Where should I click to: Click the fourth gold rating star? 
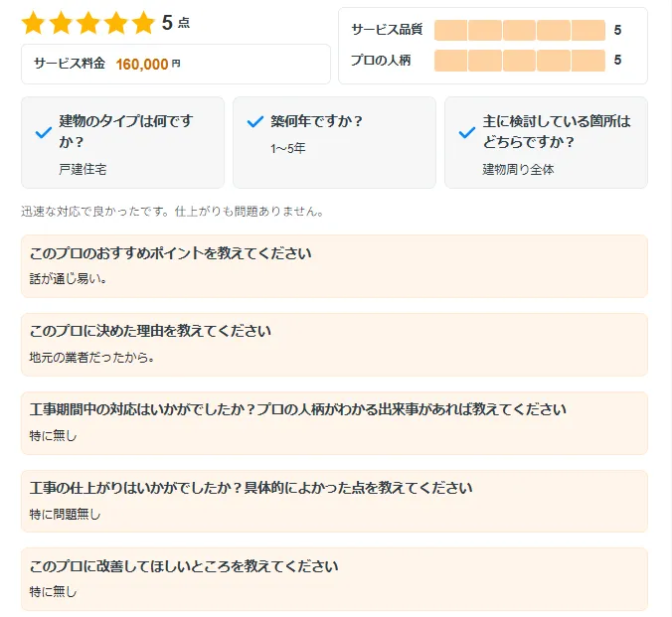[116, 22]
